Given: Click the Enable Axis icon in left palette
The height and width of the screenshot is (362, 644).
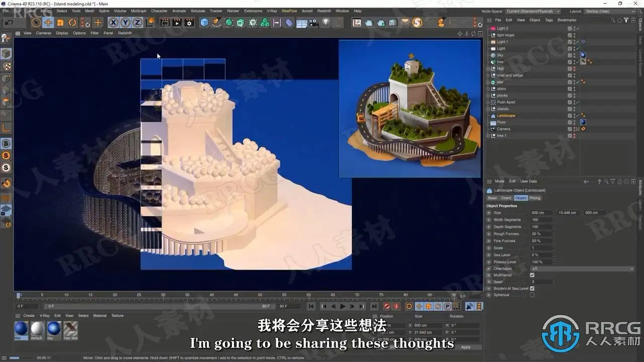Looking at the screenshot, I should coord(6,127).
